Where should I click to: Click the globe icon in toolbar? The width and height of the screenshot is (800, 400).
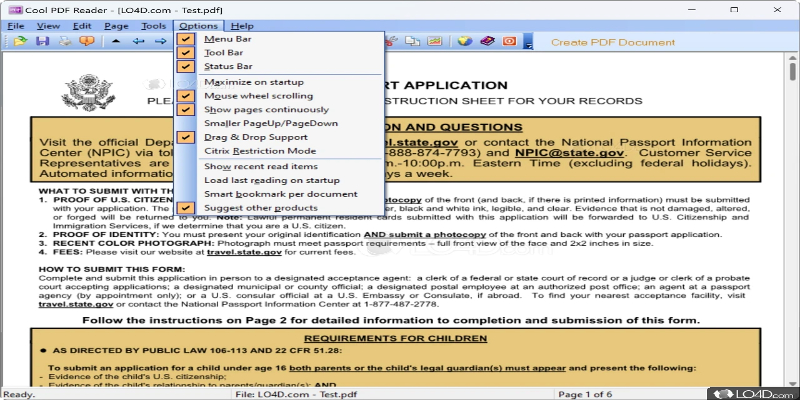(464, 42)
